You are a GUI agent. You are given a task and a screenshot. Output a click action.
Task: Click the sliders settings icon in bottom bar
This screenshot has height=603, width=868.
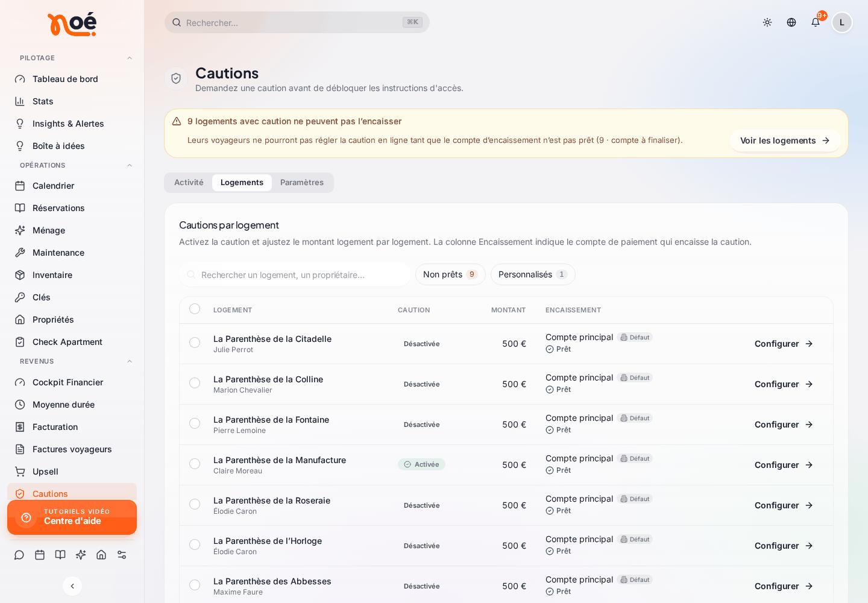pos(122,555)
